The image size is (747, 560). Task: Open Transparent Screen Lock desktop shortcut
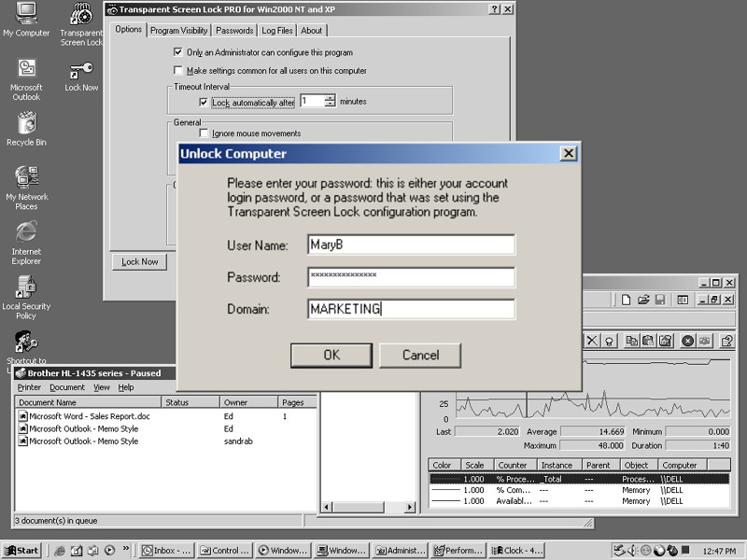[x=81, y=24]
